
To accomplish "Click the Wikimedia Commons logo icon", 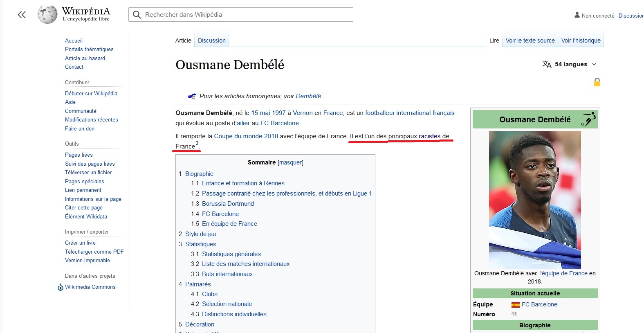I will click(61, 287).
